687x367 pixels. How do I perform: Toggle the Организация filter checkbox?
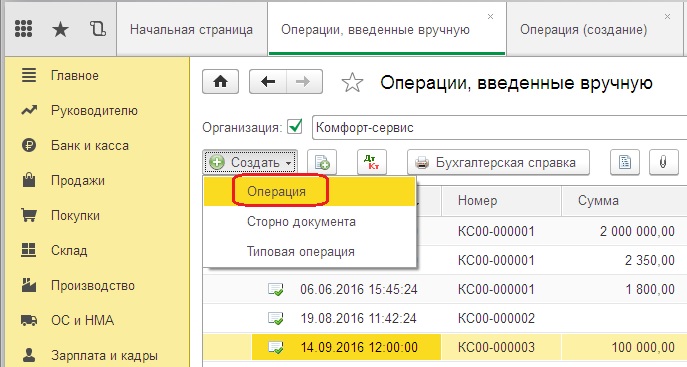pyautogui.click(x=295, y=127)
